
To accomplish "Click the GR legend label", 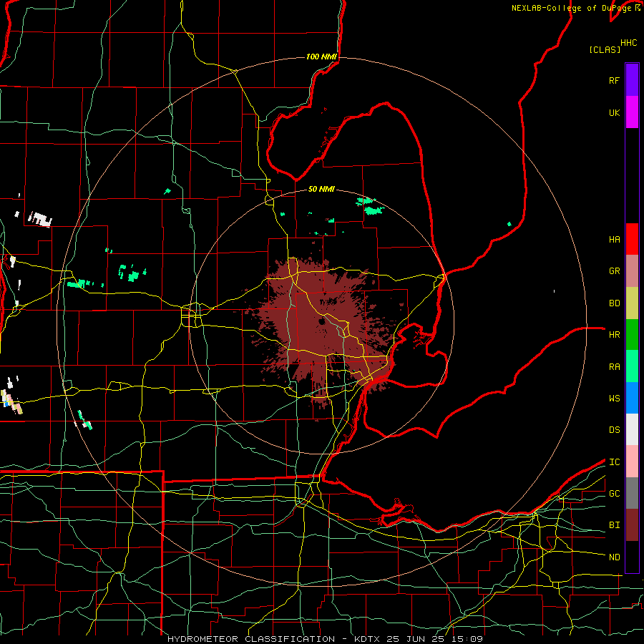I will click(x=614, y=271).
